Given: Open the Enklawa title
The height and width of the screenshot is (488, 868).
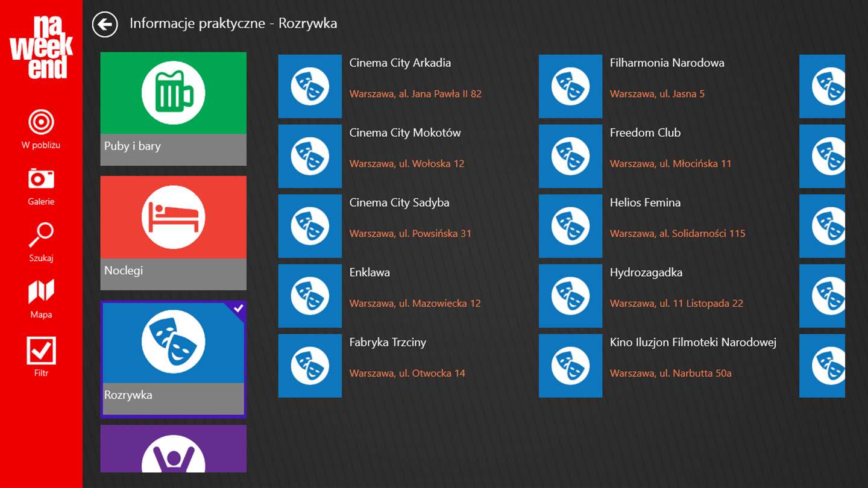Looking at the screenshot, I should 370,272.
